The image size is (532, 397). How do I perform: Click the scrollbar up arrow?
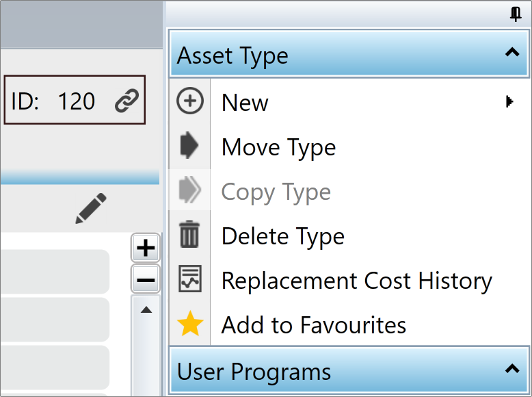(x=146, y=309)
